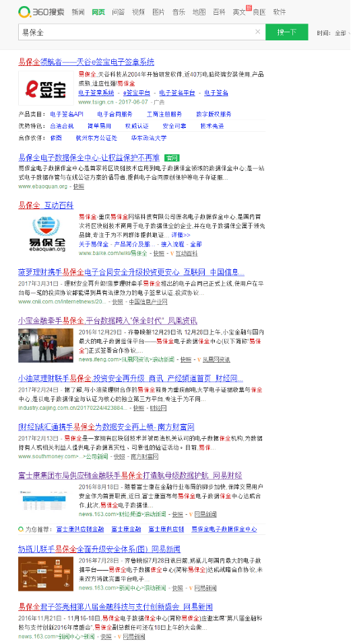Click recommended search 富士康供应链金融
The width and height of the screenshot is (351, 644).
point(80,530)
